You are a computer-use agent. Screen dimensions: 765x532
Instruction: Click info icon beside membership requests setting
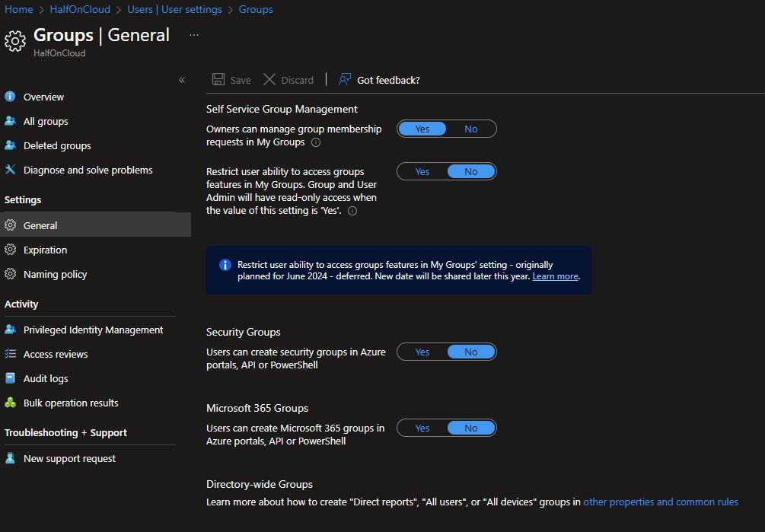coord(316,142)
